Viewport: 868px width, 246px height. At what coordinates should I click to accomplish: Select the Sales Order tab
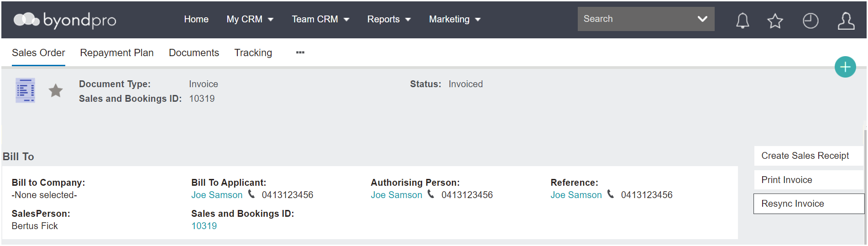tap(38, 53)
